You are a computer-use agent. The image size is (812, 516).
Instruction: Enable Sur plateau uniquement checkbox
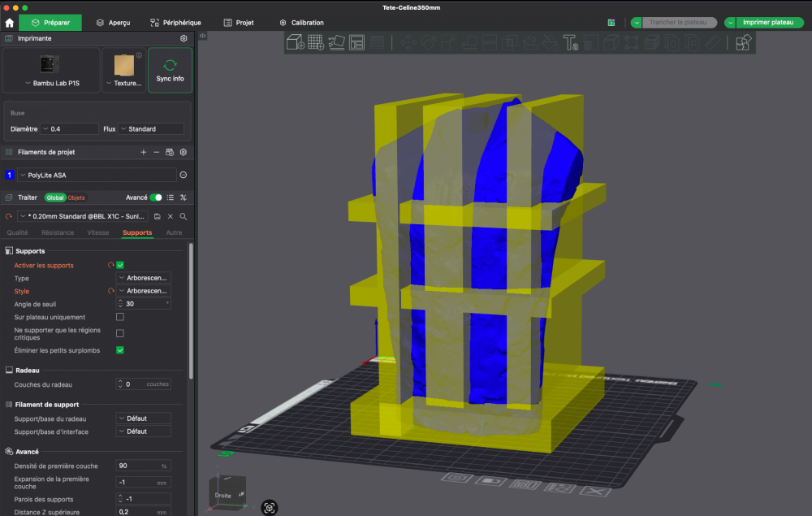coord(120,317)
